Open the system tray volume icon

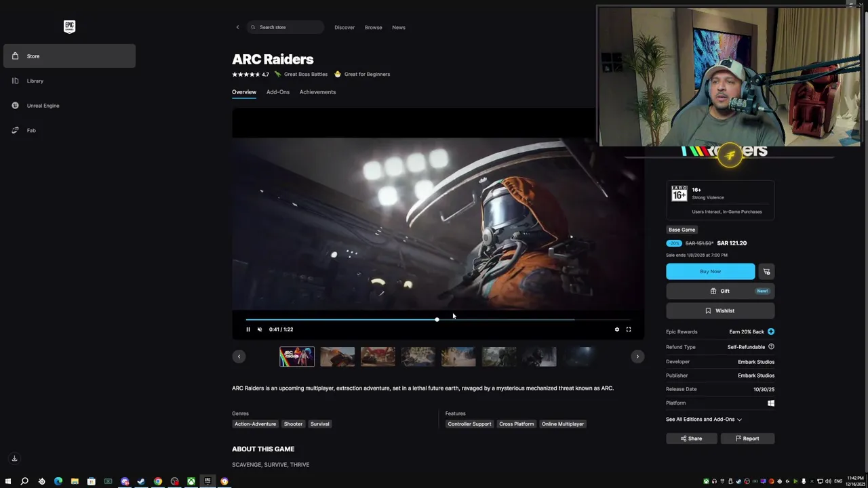[828, 482]
